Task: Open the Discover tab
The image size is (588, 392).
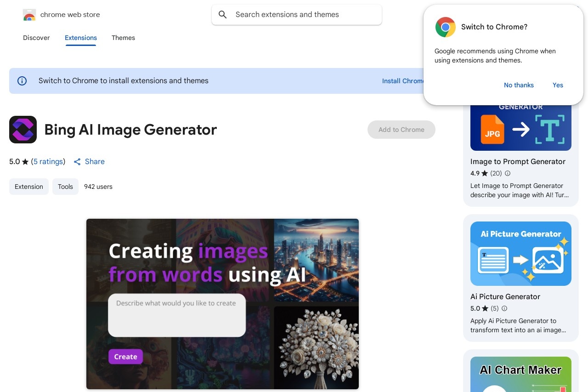Action: [36, 38]
